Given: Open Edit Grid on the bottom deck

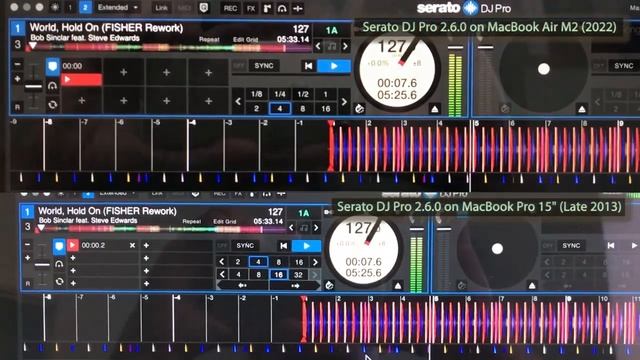Looking at the screenshot, I should (x=224, y=222).
